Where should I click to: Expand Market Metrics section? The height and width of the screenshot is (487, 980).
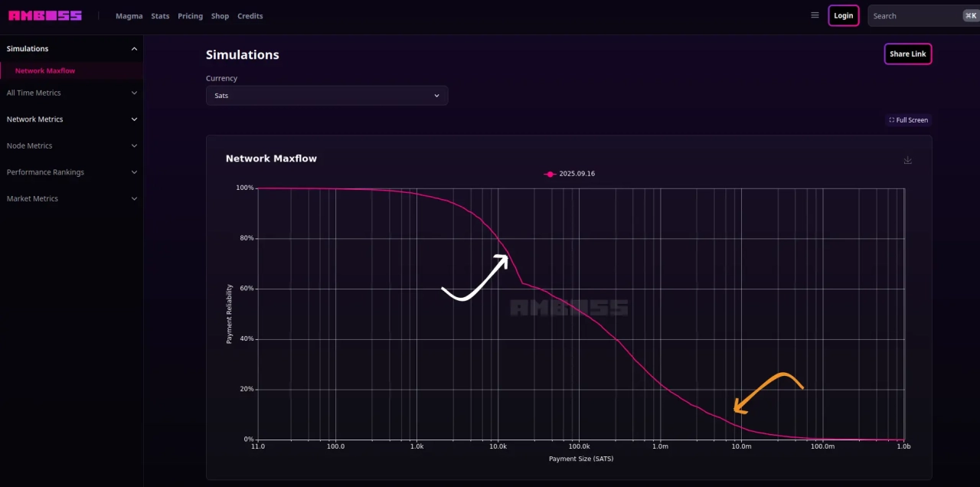71,198
